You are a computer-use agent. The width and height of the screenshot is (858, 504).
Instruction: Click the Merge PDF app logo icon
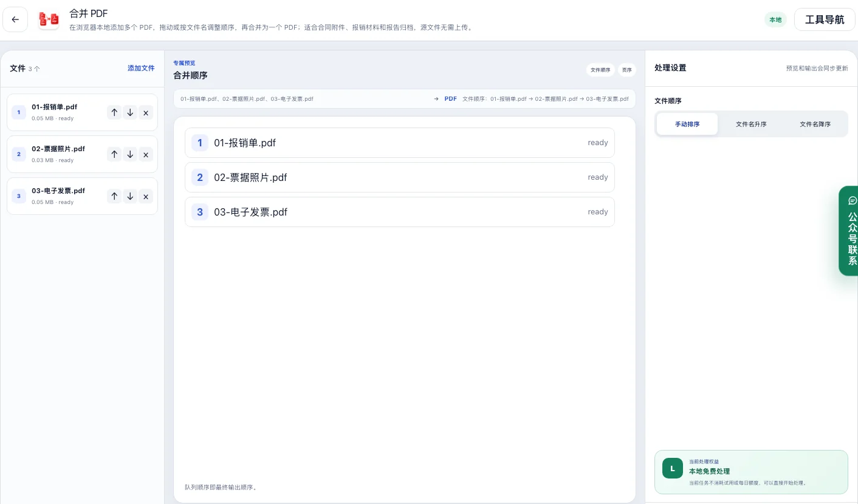pyautogui.click(x=49, y=19)
